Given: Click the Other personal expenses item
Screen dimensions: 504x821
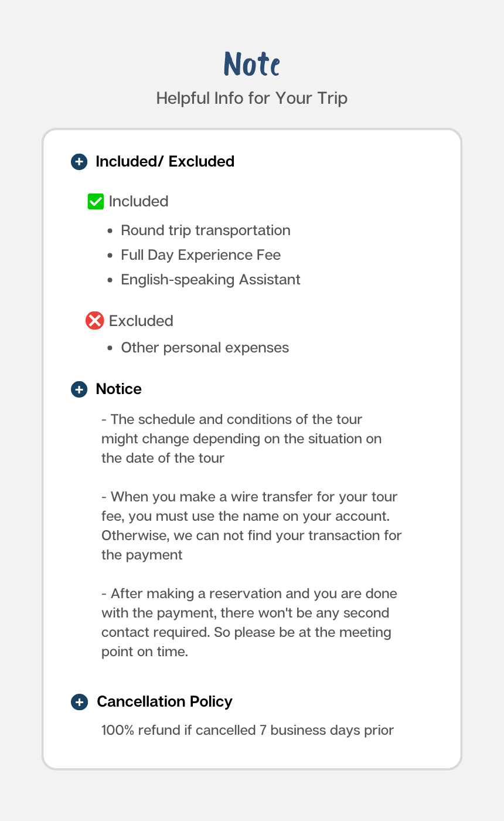Looking at the screenshot, I should (205, 348).
